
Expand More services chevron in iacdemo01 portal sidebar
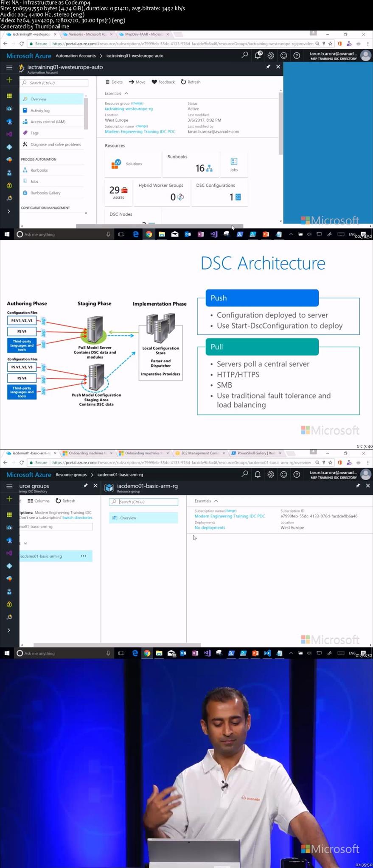9,630
